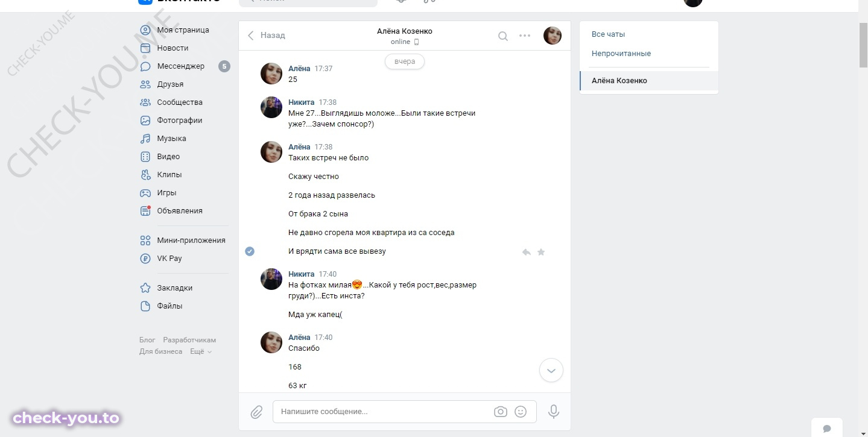Image resolution: width=868 pixels, height=437 pixels.
Task: Open chat actions three-dot menu
Action: tap(525, 36)
